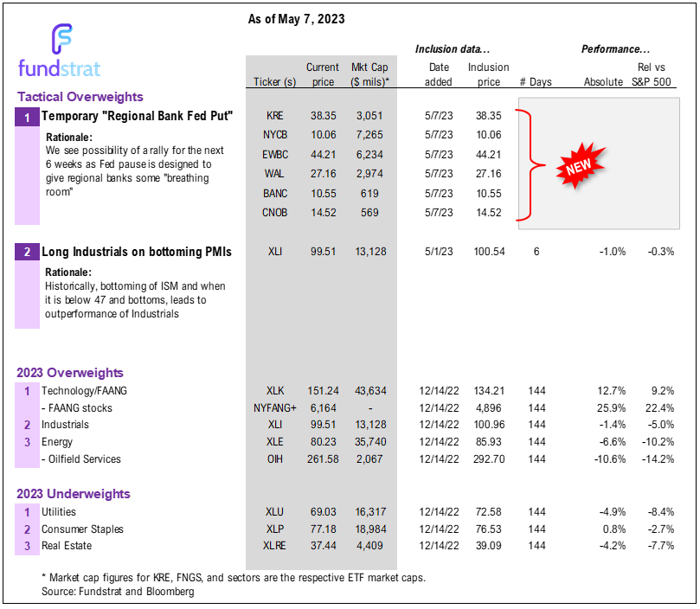700x609 pixels.
Task: Click the 'Source: Fundstrat and Bloomberg' line
Action: (x=118, y=592)
